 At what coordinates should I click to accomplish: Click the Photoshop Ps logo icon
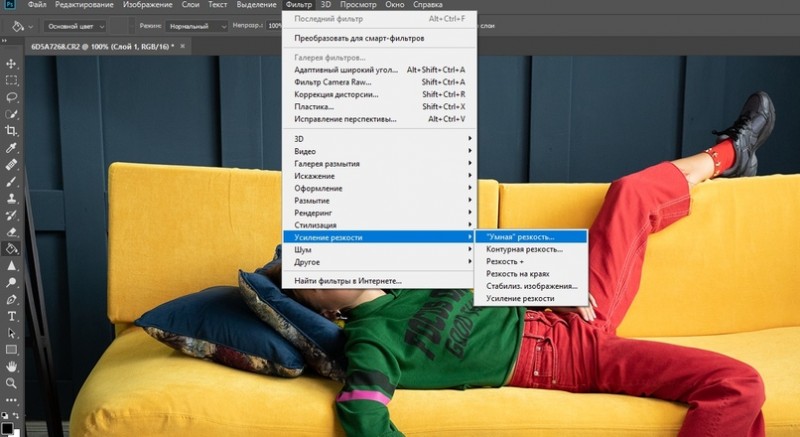(9, 5)
